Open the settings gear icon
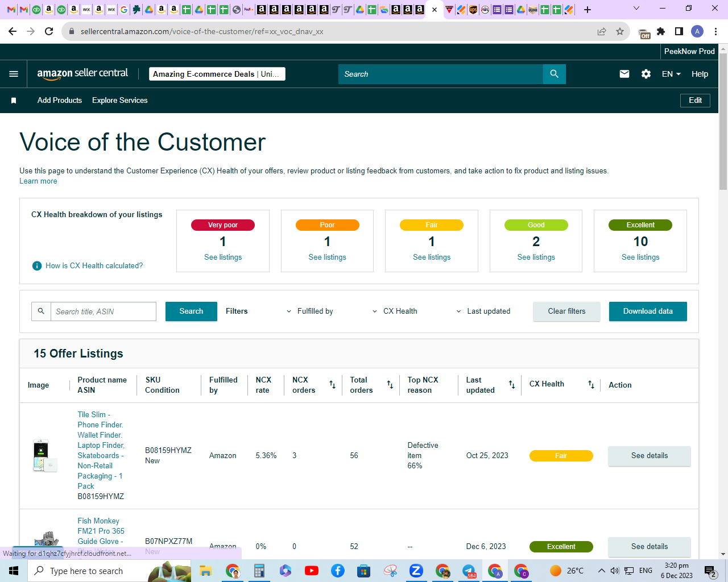 point(646,74)
